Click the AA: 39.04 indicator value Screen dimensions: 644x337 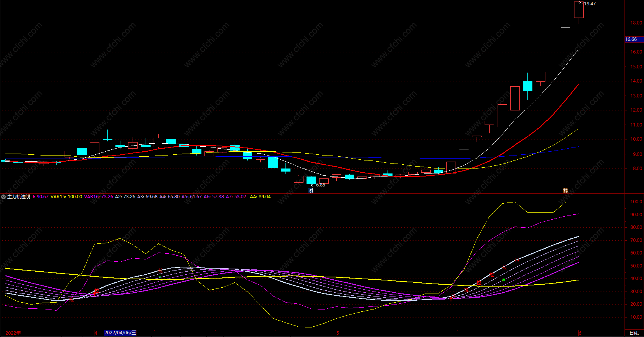[260, 197]
